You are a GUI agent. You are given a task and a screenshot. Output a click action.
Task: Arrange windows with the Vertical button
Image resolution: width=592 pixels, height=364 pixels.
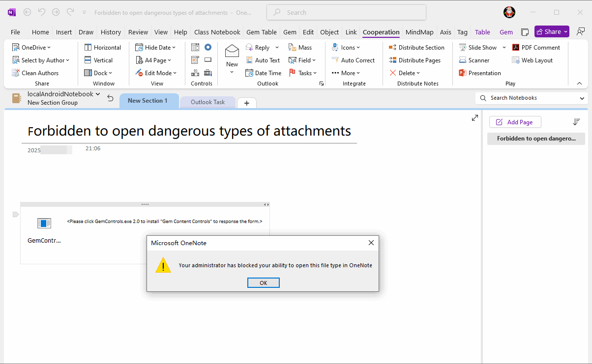(98, 60)
